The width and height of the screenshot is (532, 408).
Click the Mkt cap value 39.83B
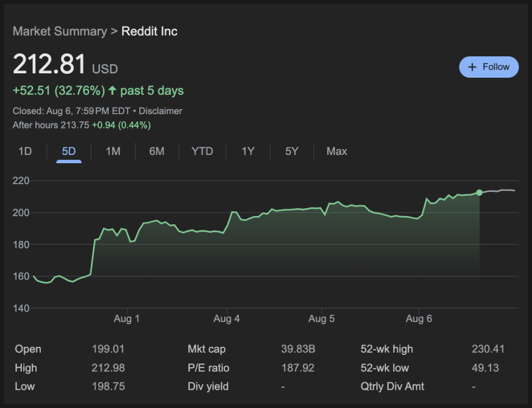[298, 349]
